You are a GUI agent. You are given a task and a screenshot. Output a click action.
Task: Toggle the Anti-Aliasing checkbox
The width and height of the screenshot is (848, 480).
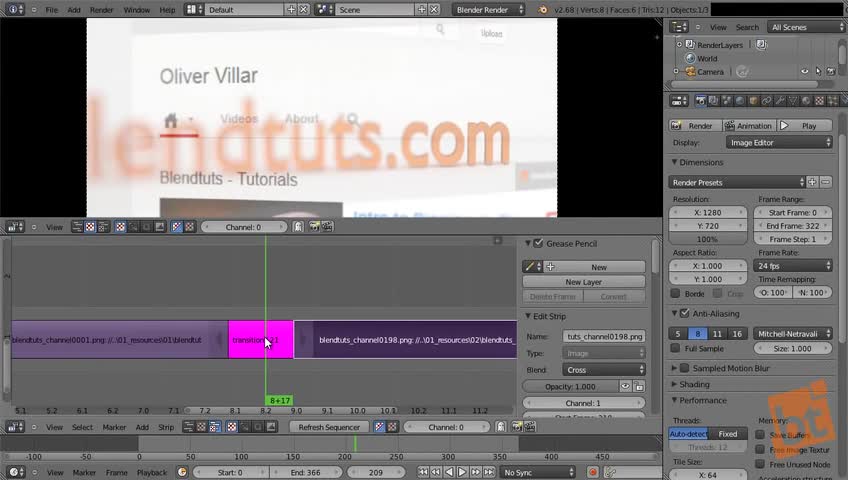685,314
